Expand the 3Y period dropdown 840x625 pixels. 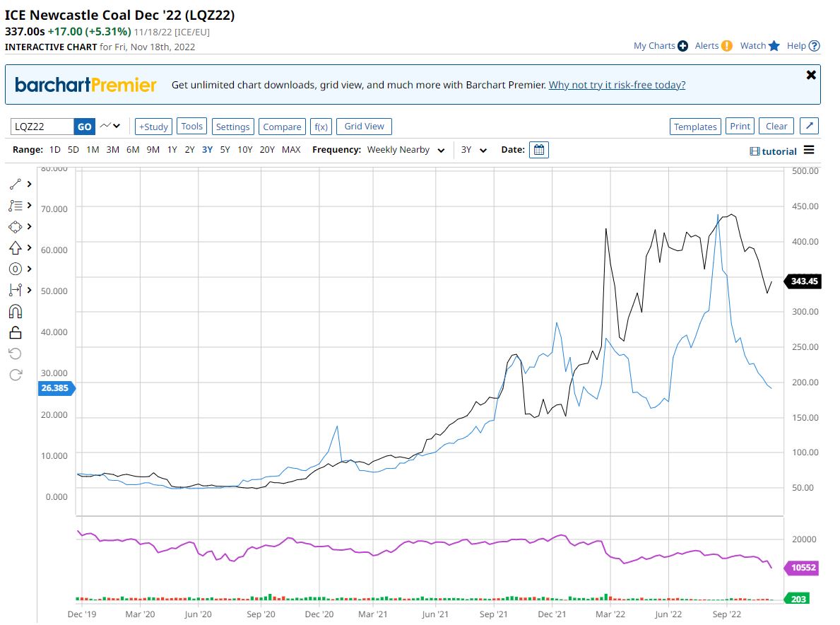(x=474, y=150)
